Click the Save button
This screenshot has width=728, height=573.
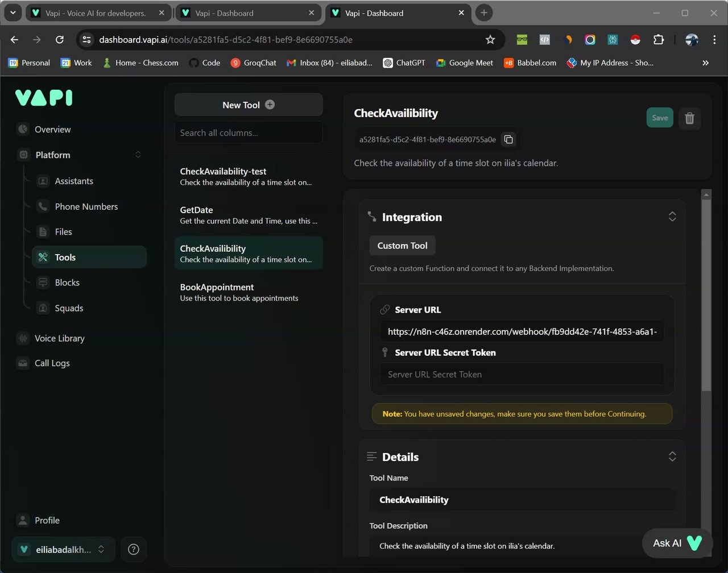[660, 118]
